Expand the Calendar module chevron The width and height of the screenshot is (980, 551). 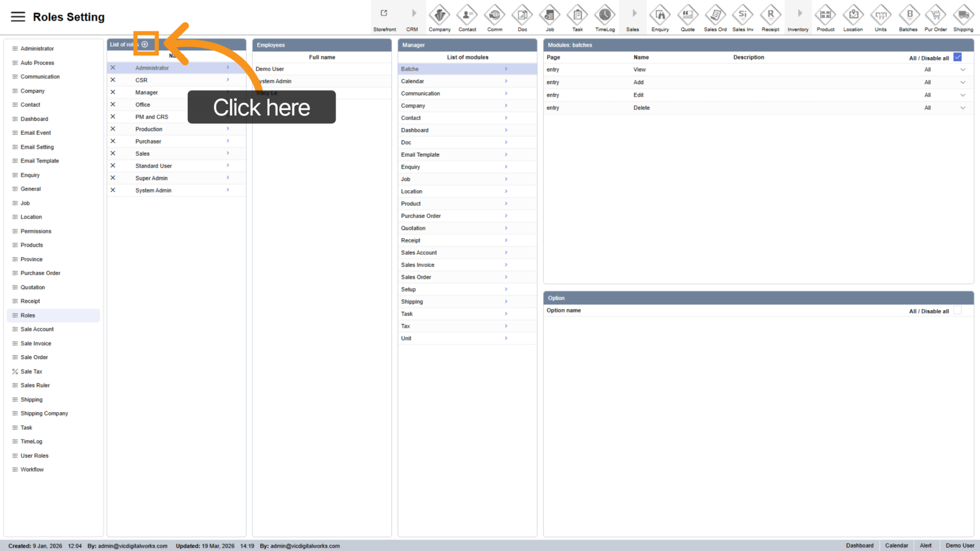tap(506, 81)
